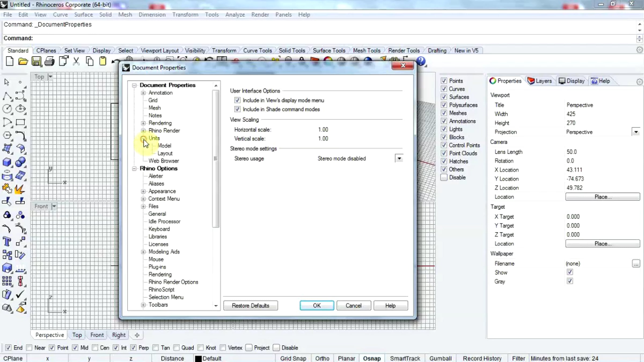Click the New file icon
The image size is (644, 362).
coord(10,61)
